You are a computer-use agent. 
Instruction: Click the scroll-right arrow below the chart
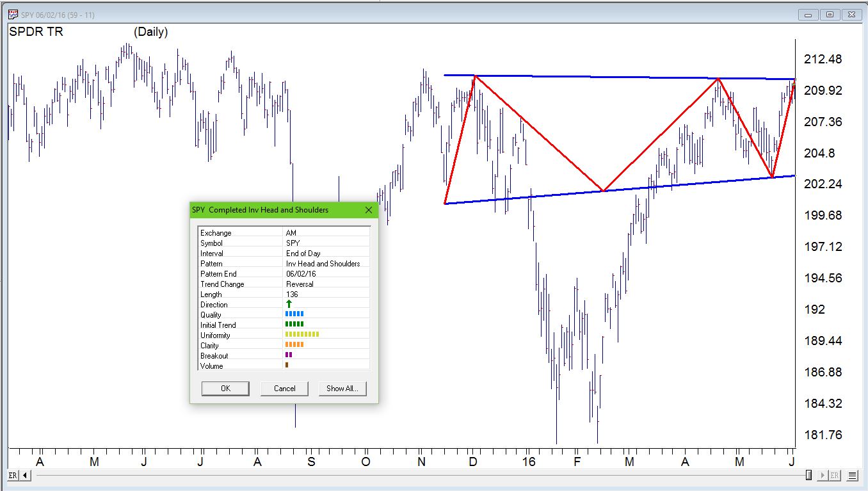click(x=823, y=476)
